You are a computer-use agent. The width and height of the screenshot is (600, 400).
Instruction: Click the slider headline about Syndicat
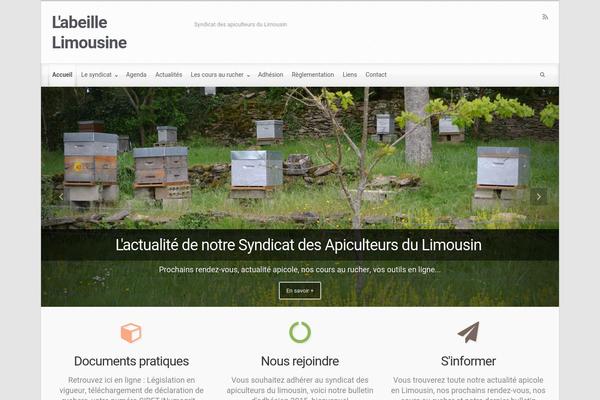pyautogui.click(x=298, y=245)
